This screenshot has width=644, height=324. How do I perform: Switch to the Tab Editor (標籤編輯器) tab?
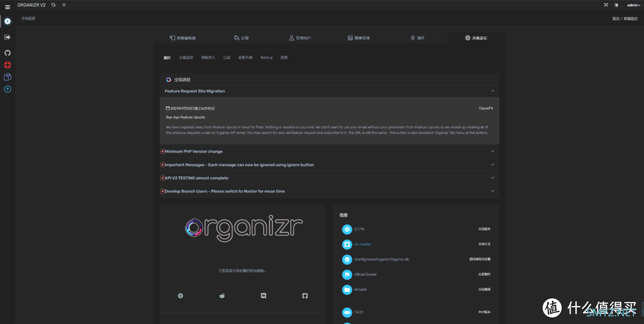pyautogui.click(x=183, y=38)
